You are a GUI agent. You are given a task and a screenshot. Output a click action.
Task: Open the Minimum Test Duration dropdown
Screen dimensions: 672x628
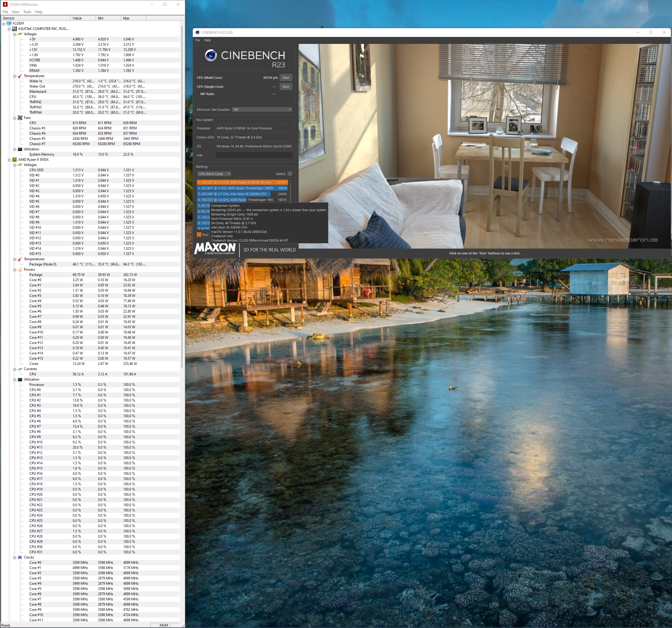[262, 110]
